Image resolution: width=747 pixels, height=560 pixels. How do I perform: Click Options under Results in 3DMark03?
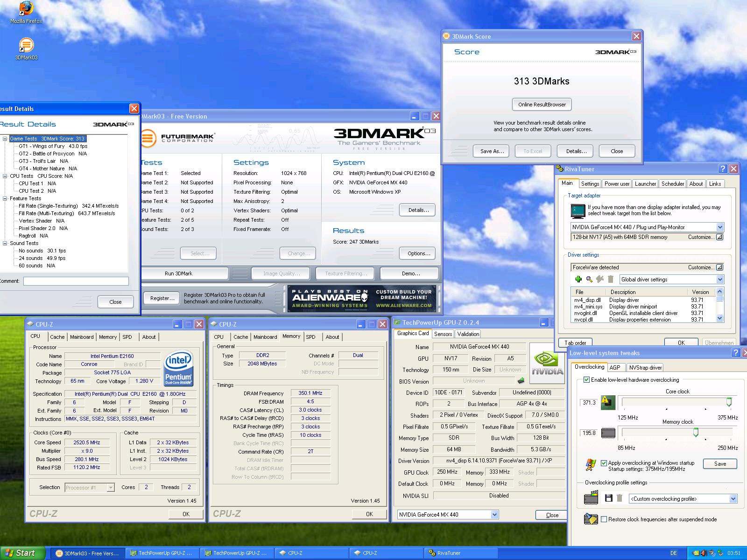pos(418,253)
